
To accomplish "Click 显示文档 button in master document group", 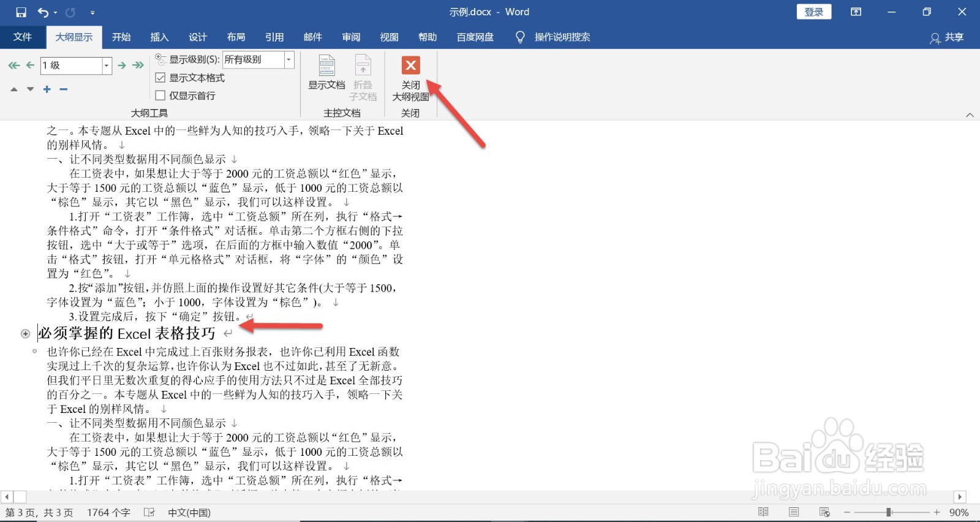I will coord(326,72).
